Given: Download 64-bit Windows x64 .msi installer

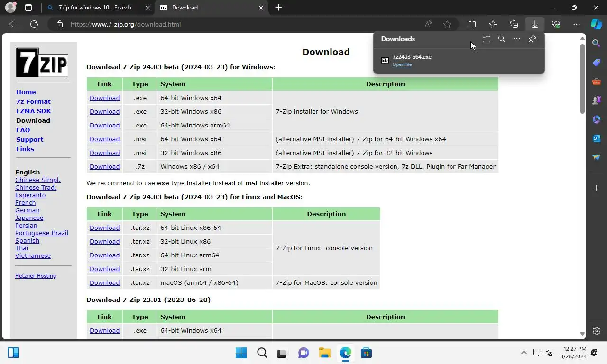Looking at the screenshot, I should (104, 139).
